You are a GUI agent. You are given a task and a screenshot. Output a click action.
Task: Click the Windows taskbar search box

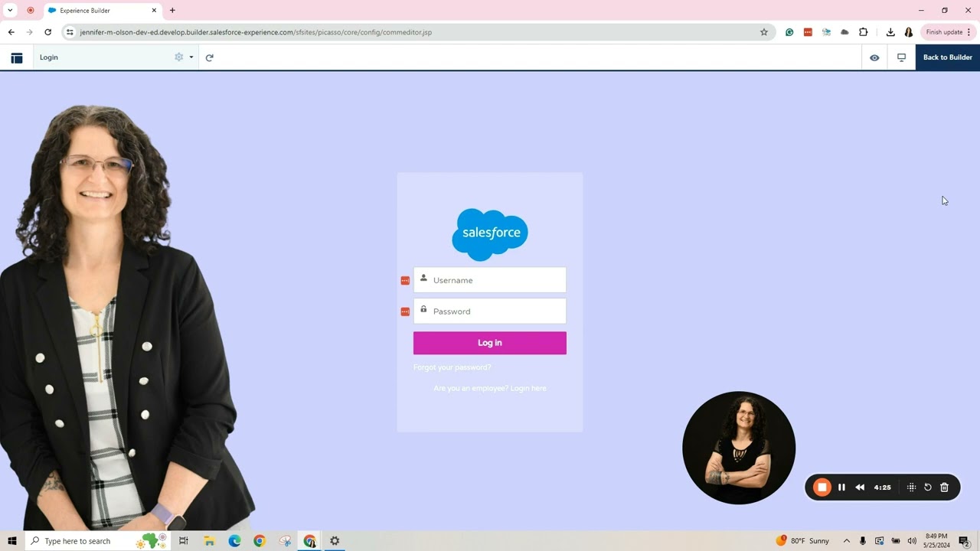pyautogui.click(x=97, y=541)
